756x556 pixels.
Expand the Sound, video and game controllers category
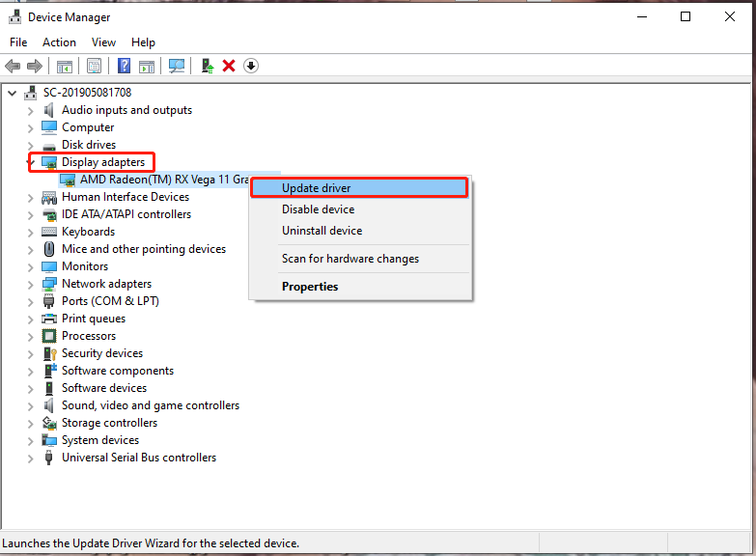[30, 406]
